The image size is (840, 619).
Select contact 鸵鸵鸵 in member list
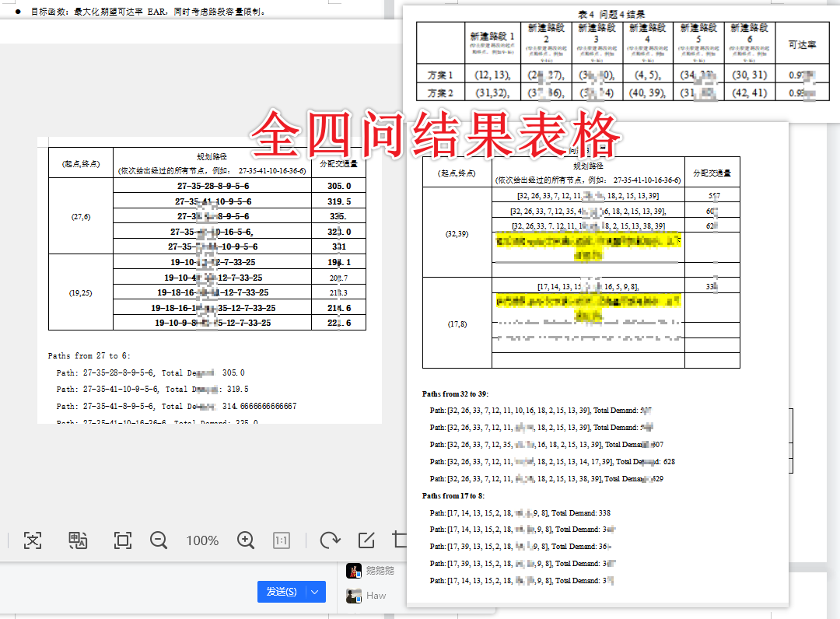pyautogui.click(x=380, y=571)
